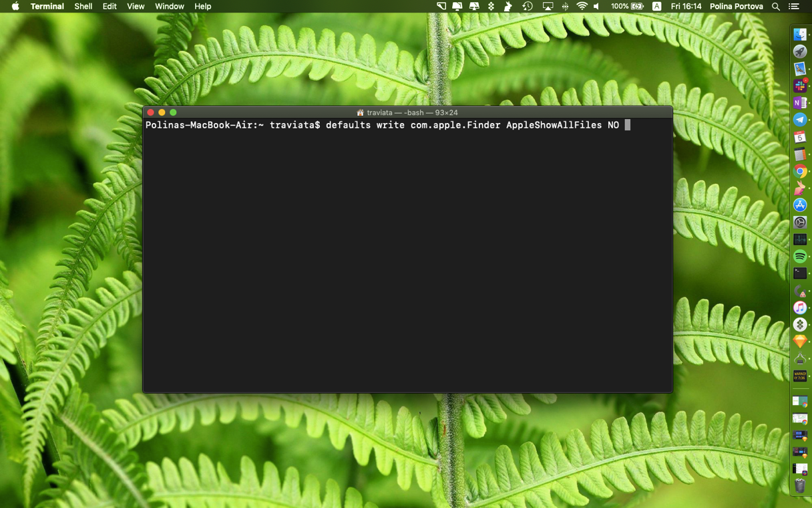Open the View menu

pos(136,7)
